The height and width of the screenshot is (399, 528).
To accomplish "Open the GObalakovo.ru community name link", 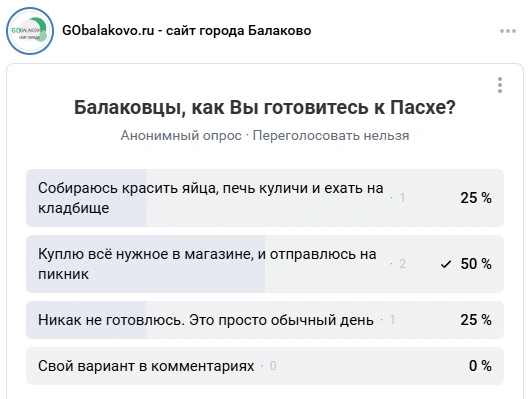I will [187, 31].
